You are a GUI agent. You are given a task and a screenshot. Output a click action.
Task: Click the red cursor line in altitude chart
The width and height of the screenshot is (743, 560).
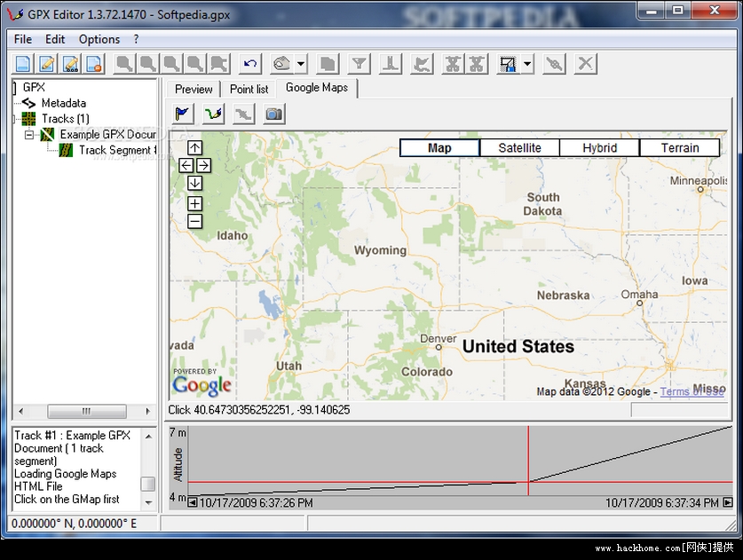pos(528,461)
